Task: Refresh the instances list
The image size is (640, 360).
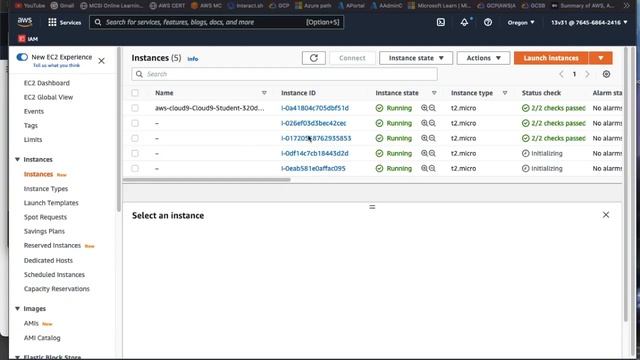Action: 313,58
